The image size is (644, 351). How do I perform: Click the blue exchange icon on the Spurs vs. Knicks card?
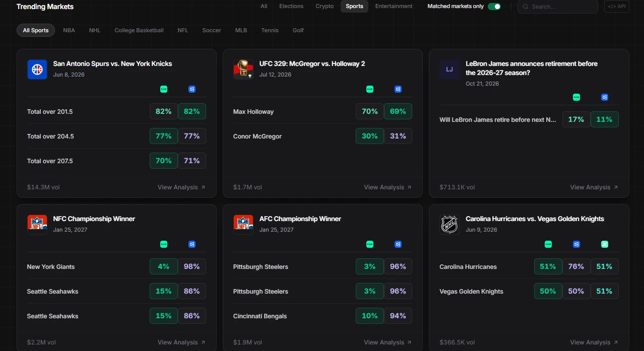click(192, 89)
